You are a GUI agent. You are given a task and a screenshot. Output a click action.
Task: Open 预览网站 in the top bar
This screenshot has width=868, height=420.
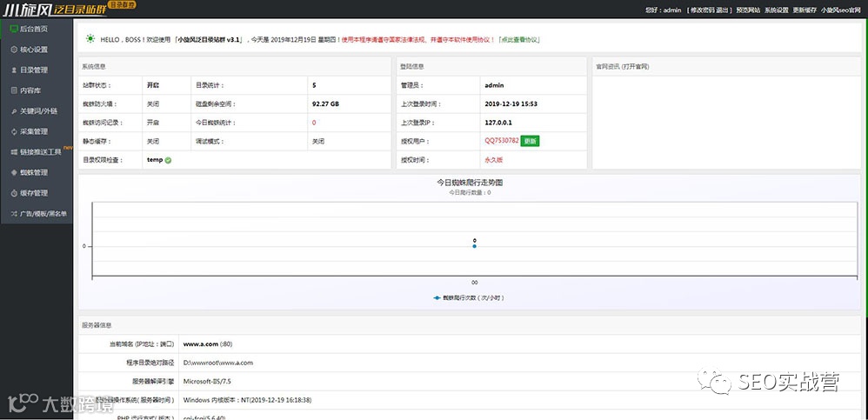point(747,10)
